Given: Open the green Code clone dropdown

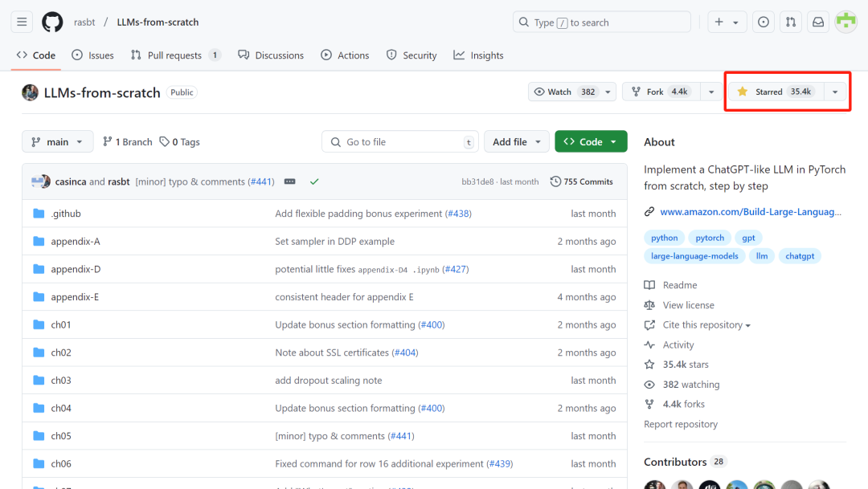Looking at the screenshot, I should [x=591, y=142].
